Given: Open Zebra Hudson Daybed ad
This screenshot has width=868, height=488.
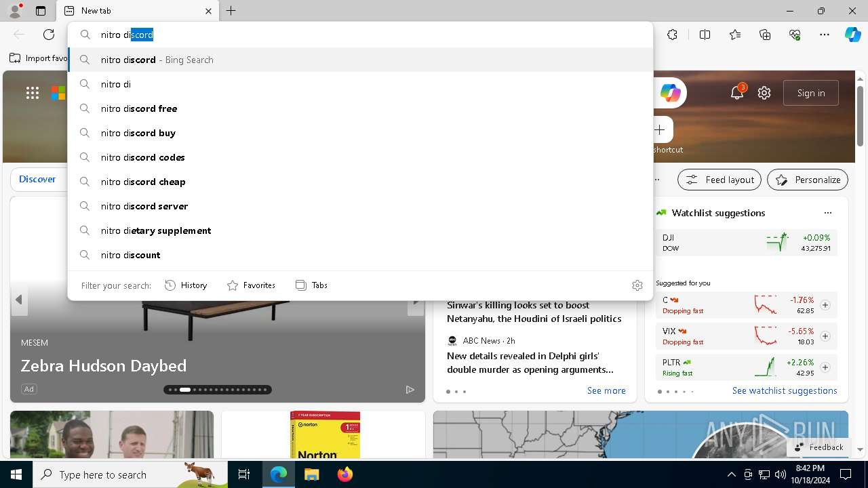Looking at the screenshot, I should [104, 366].
